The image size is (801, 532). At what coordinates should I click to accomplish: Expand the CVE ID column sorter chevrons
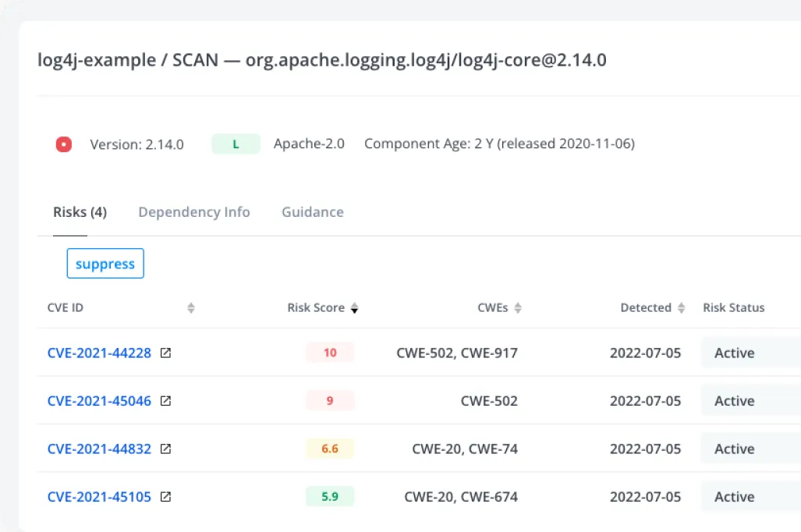pos(190,307)
